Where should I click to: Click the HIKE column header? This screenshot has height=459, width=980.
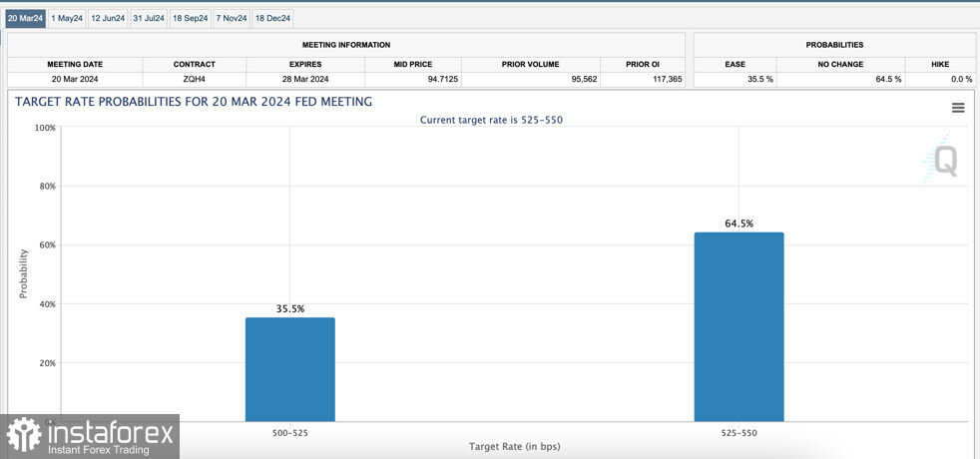(x=939, y=64)
